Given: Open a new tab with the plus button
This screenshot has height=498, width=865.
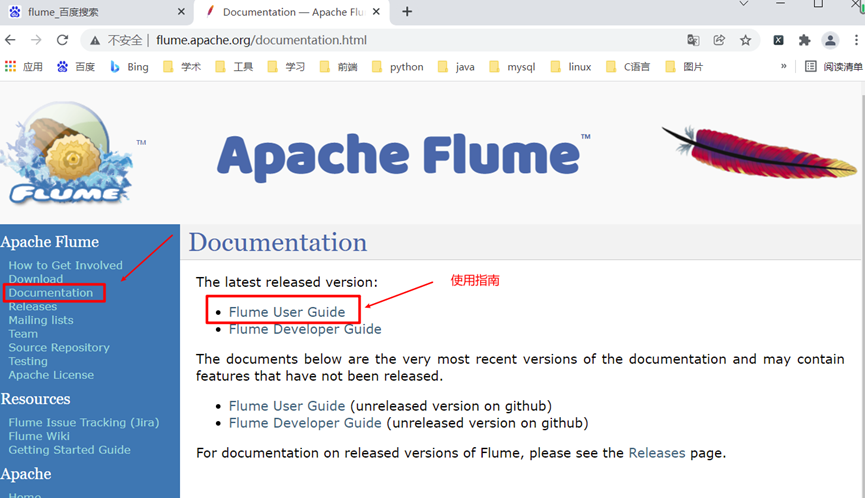Looking at the screenshot, I should [407, 12].
